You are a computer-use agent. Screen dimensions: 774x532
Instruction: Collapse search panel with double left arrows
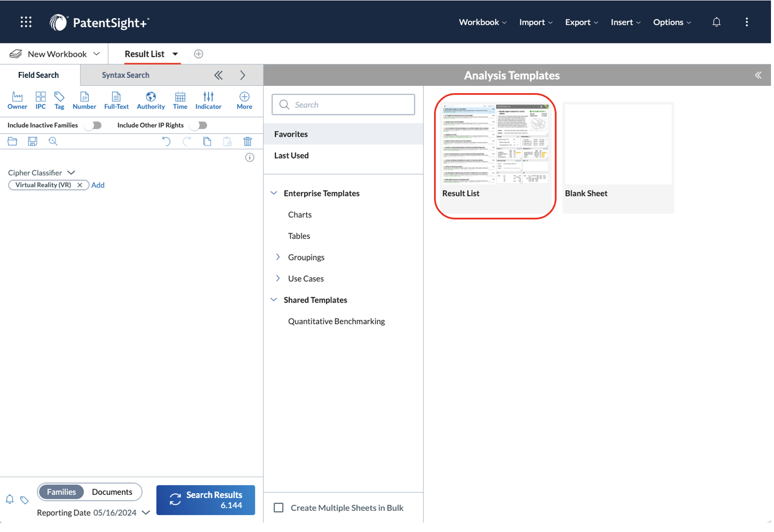click(219, 75)
